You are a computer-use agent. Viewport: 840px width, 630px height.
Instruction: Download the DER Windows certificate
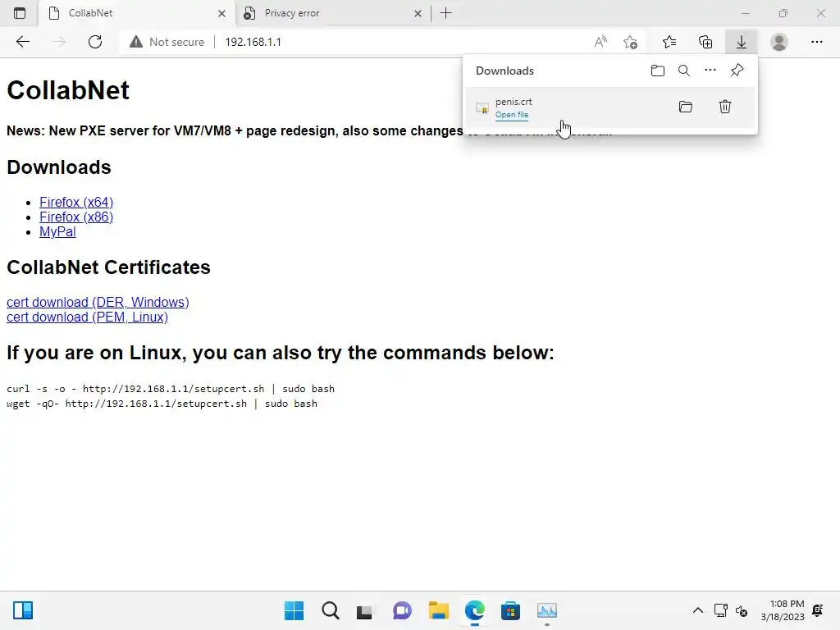(98, 302)
